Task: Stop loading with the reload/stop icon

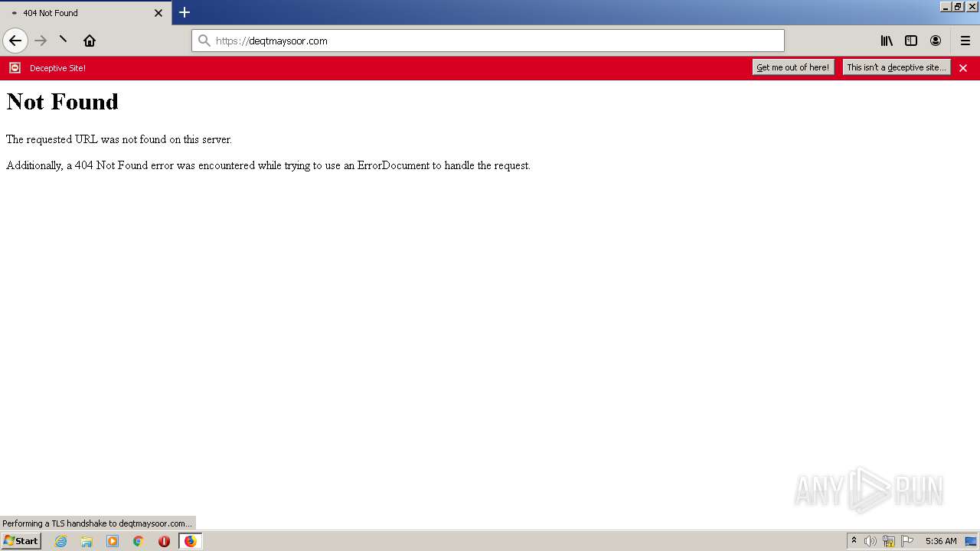Action: [64, 40]
